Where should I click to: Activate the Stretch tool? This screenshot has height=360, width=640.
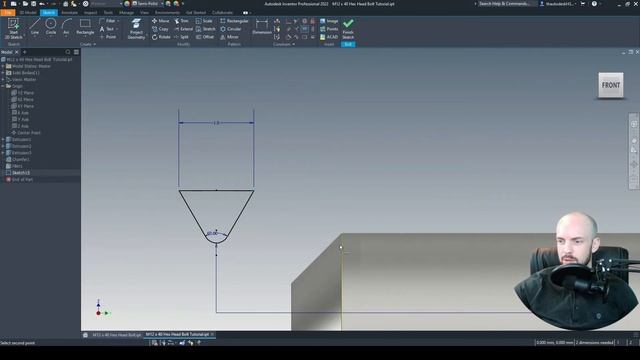pyautogui.click(x=206, y=29)
